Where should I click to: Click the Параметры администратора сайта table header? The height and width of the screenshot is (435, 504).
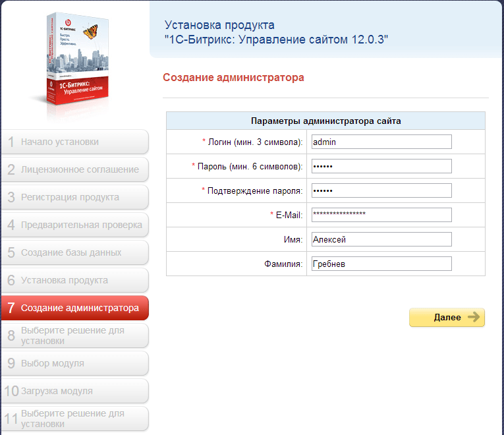coord(325,121)
